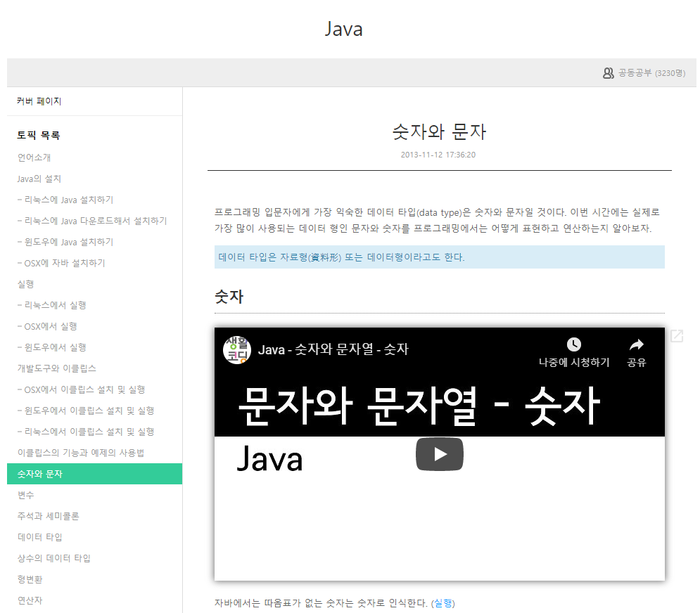Click the 공동공부 people icon
700x613 pixels.
click(x=609, y=73)
